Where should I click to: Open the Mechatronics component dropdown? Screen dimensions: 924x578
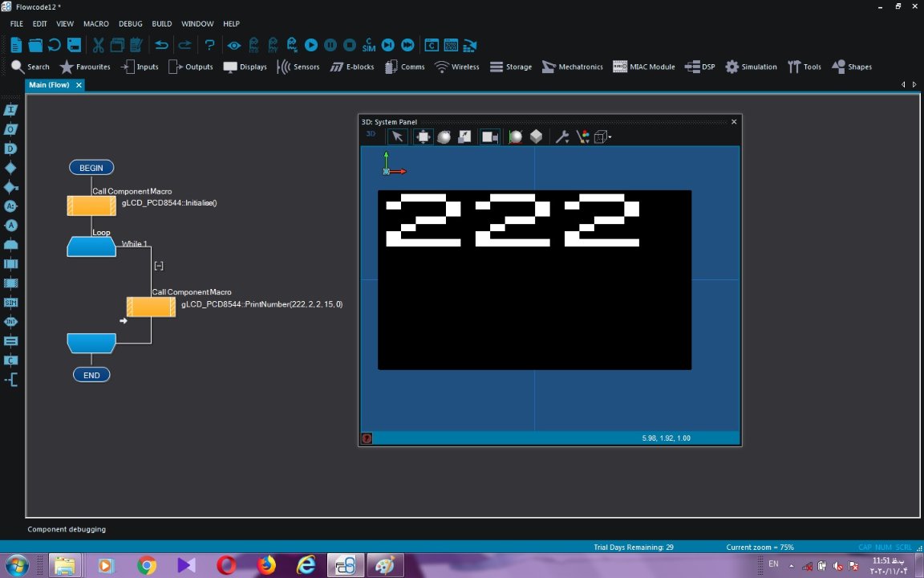pos(572,67)
